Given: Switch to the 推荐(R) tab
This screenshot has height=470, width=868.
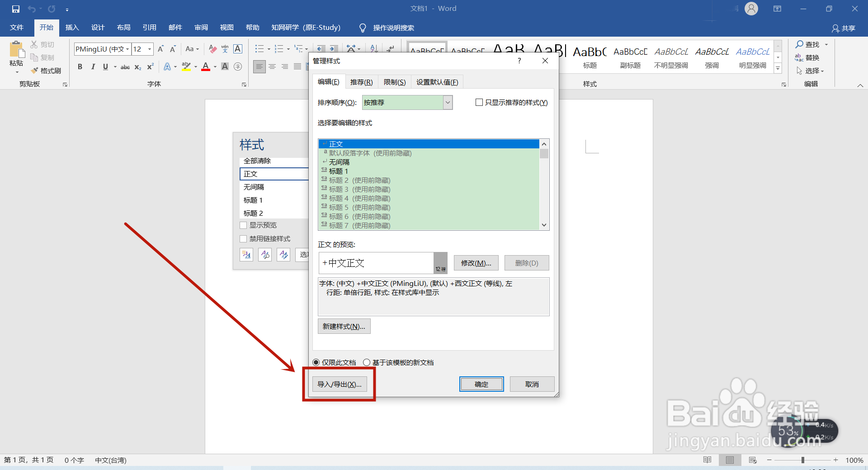Looking at the screenshot, I should (362, 82).
